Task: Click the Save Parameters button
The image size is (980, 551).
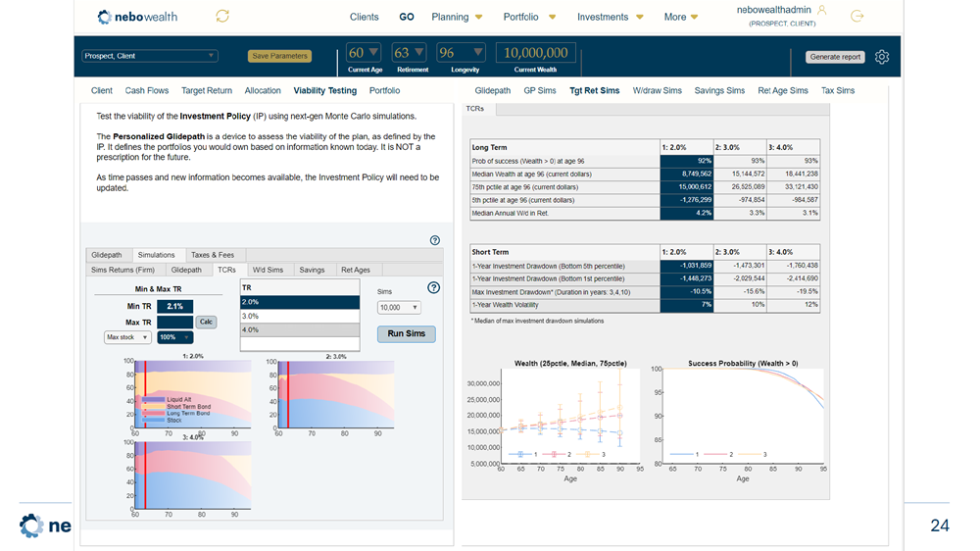Action: pos(279,56)
